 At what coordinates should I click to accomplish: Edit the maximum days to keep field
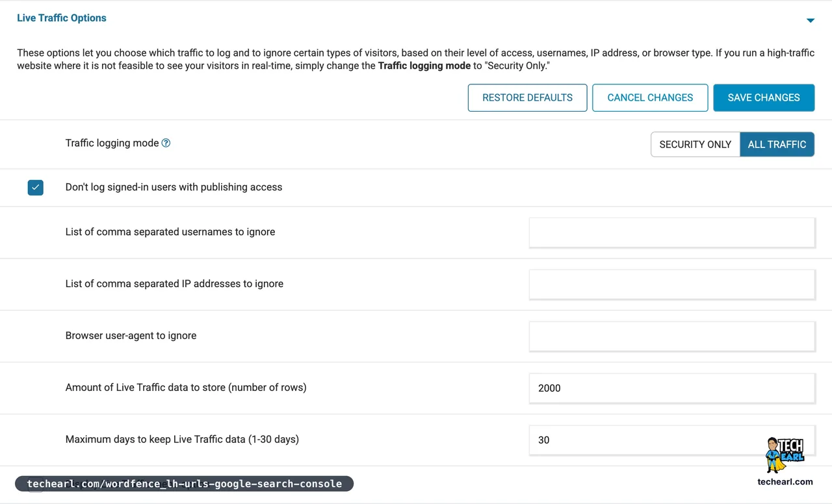672,440
